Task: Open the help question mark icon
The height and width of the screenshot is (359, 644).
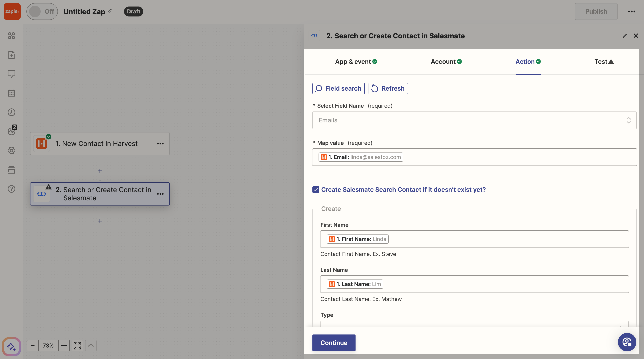Action: tap(11, 189)
